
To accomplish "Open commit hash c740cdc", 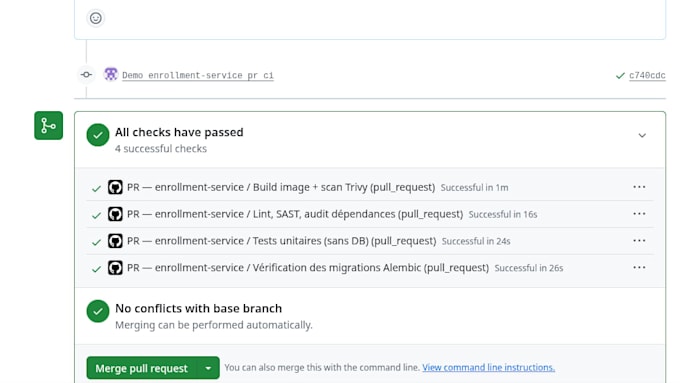I will point(647,75).
